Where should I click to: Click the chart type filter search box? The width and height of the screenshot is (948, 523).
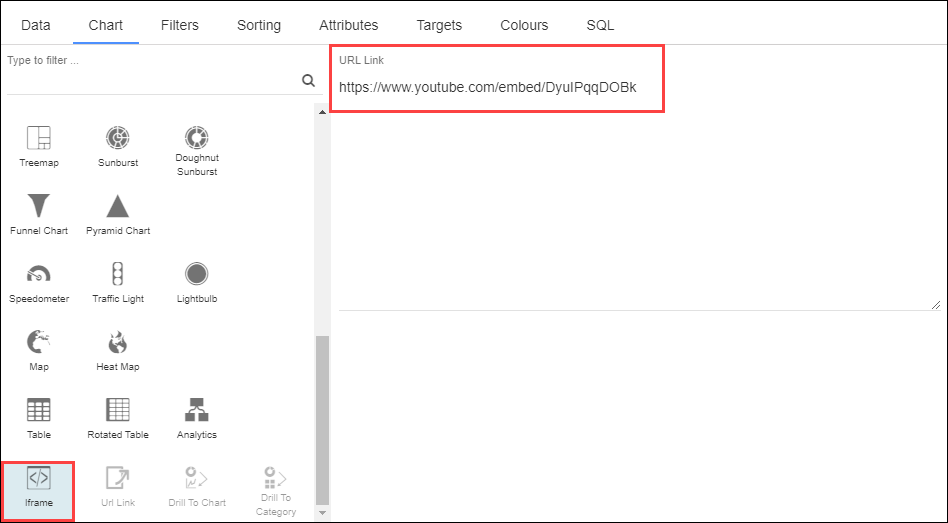pyautogui.click(x=150, y=80)
